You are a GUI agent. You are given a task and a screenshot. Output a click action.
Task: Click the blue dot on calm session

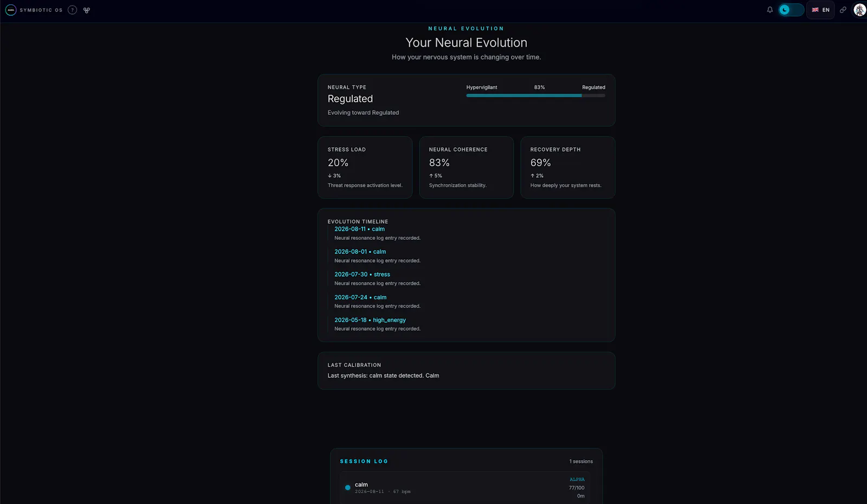(347, 488)
